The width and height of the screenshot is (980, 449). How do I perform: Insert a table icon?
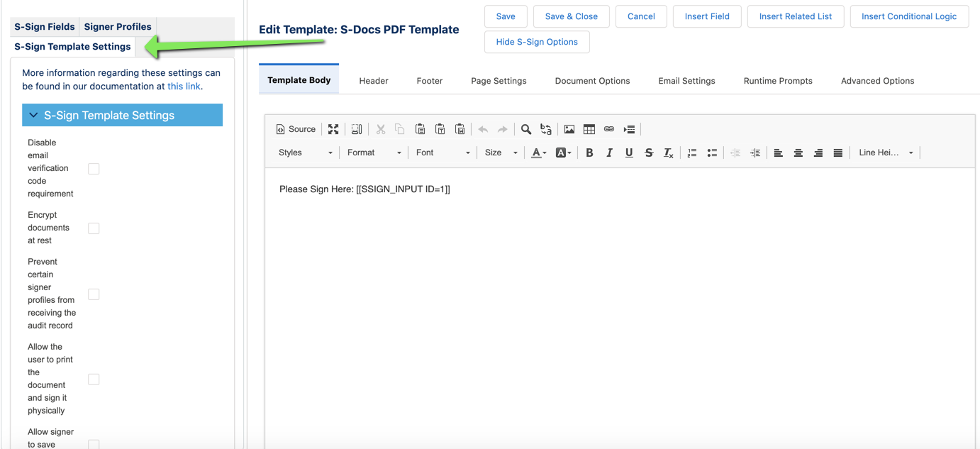tap(589, 129)
